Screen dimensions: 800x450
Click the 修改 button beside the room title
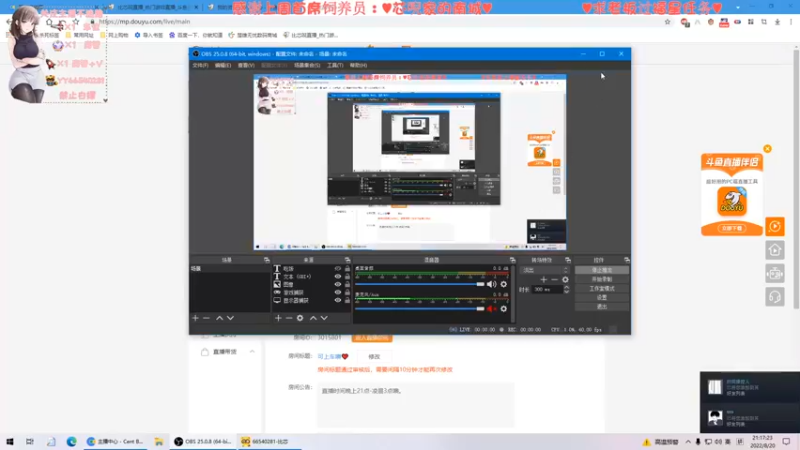pos(374,357)
